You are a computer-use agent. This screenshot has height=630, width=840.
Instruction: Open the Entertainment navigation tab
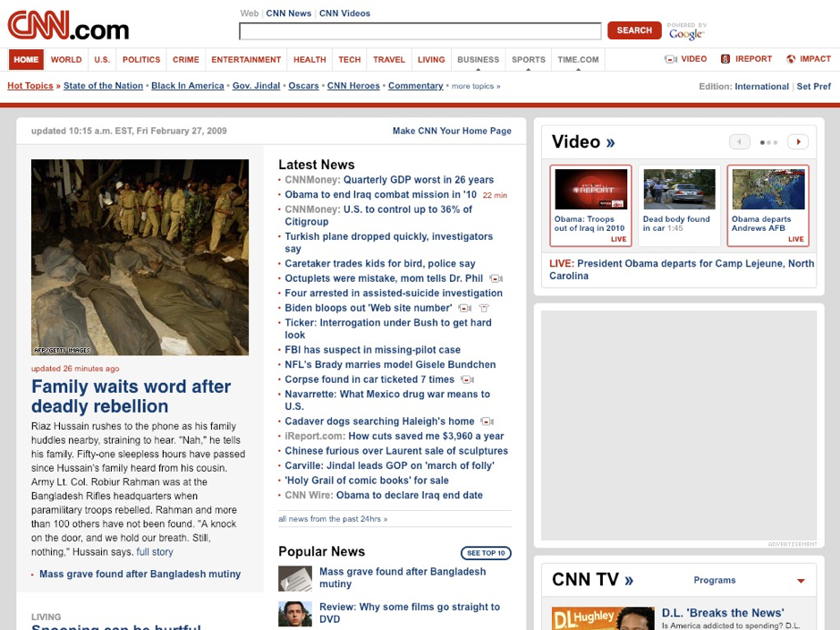point(246,60)
